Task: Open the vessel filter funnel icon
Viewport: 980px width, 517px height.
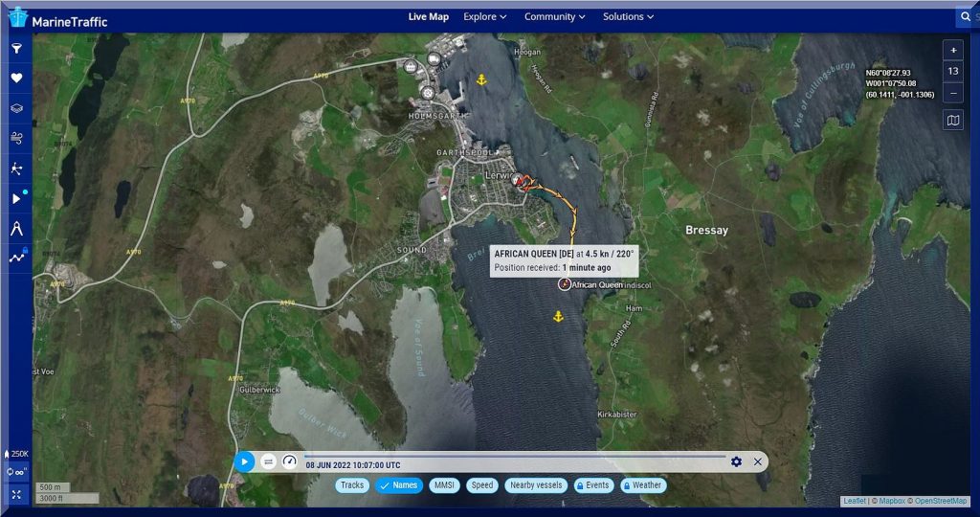Action: coord(16,49)
